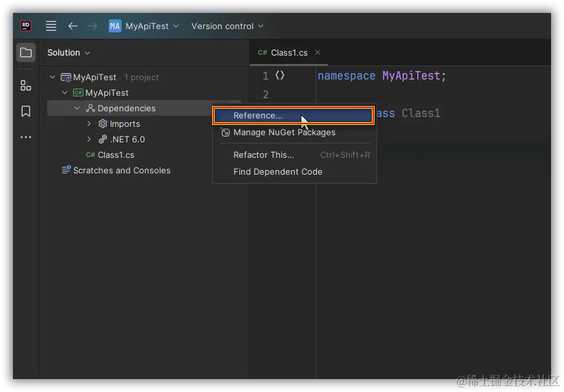The image size is (564, 392).
Task: Choose Find Dependent Code
Action: pos(294,171)
